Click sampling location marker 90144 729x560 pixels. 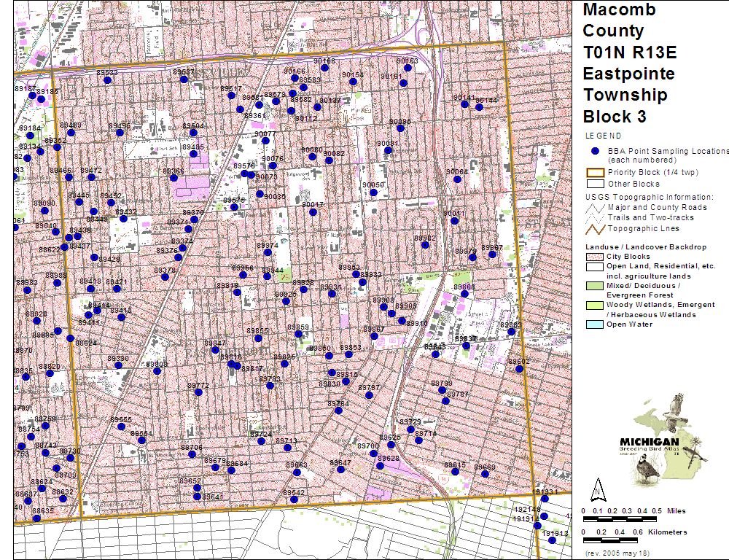(x=479, y=107)
